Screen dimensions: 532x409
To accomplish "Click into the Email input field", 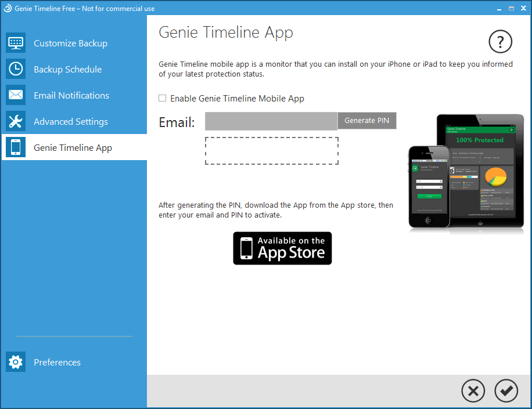I will (271, 121).
